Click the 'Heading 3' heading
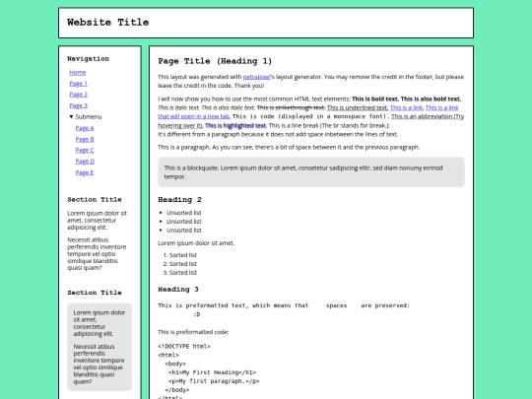532x399 pixels. coord(178,290)
